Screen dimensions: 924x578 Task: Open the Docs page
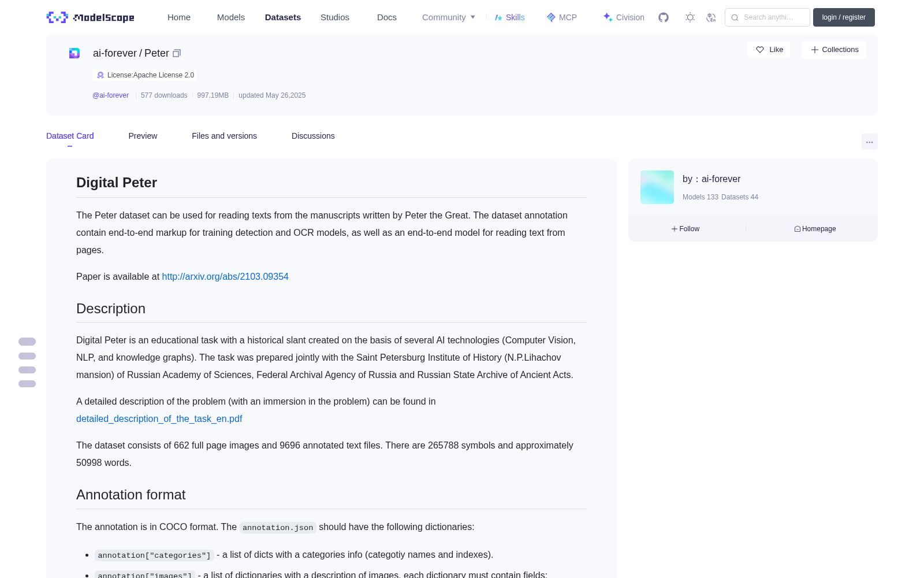pyautogui.click(x=387, y=17)
